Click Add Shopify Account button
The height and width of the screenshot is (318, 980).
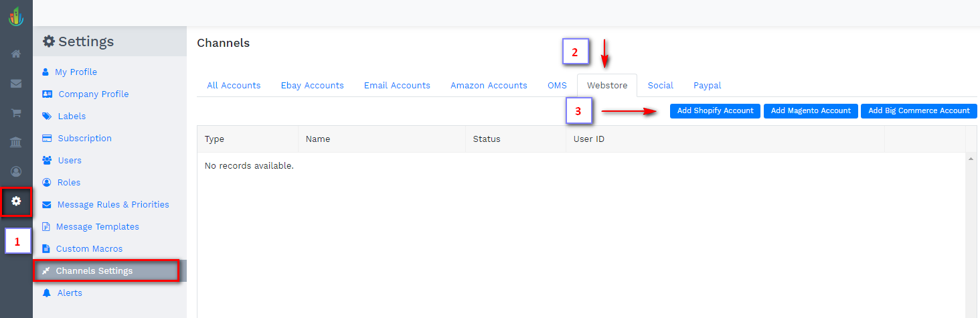[x=715, y=111]
